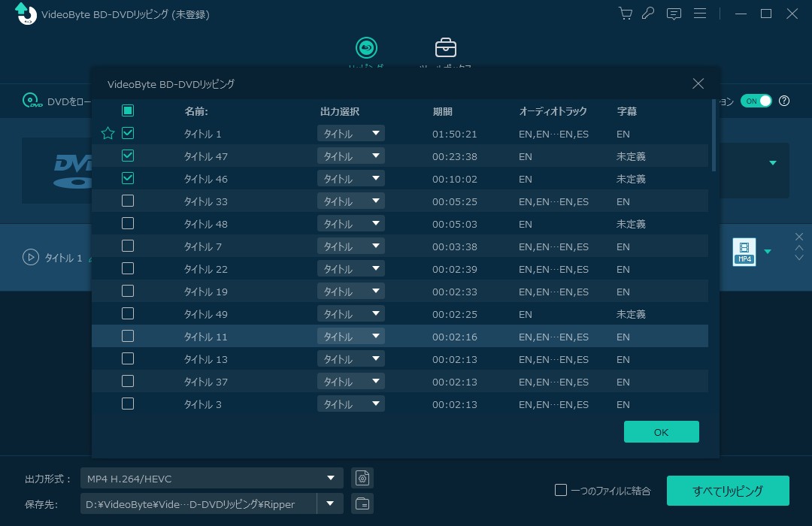
Task: Click the key registration icon
Action: tap(648, 14)
